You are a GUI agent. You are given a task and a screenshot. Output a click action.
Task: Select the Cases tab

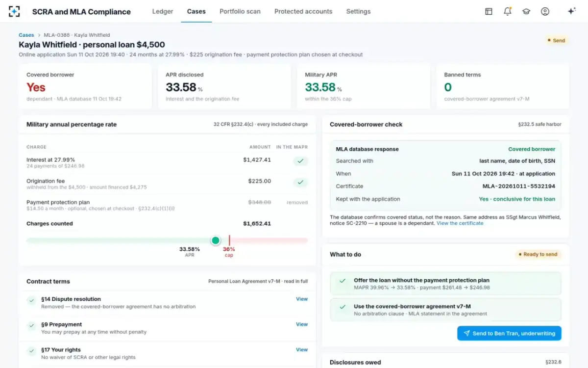point(196,11)
